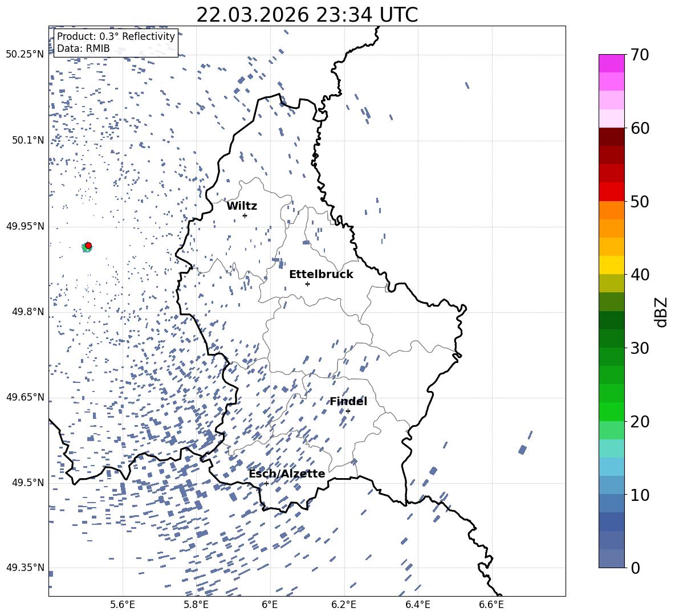
Task: Click the red radar location marker
Action: coord(88,246)
